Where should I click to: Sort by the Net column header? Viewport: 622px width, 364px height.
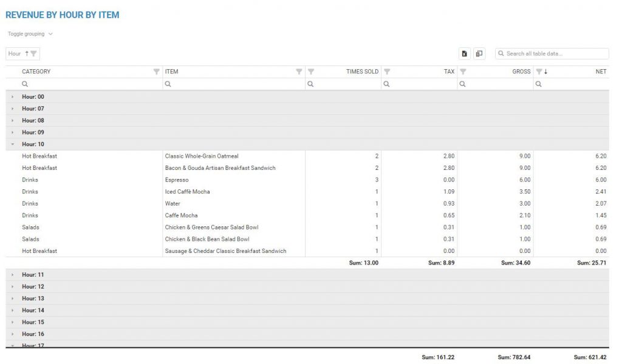[601, 72]
